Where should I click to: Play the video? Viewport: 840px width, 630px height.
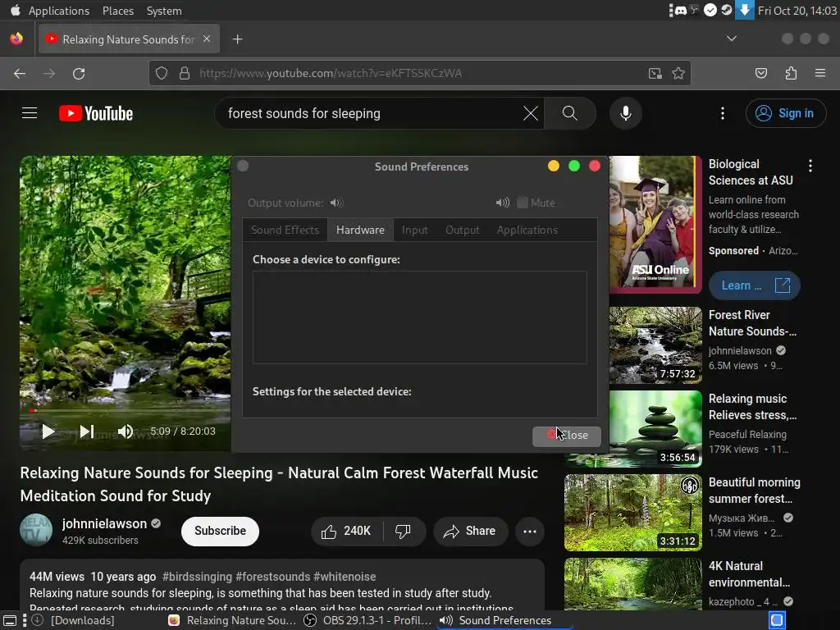48,431
